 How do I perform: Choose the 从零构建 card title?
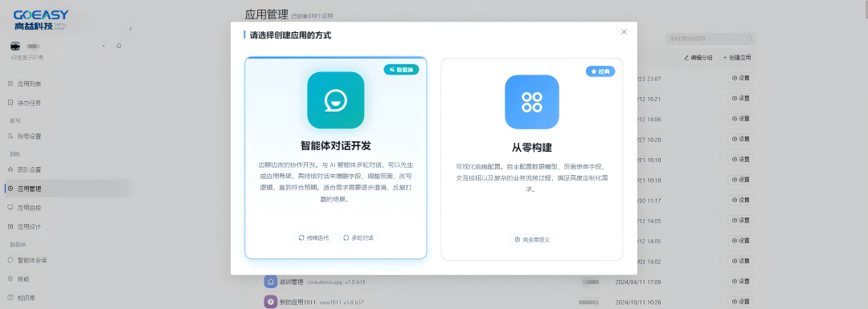[531, 148]
